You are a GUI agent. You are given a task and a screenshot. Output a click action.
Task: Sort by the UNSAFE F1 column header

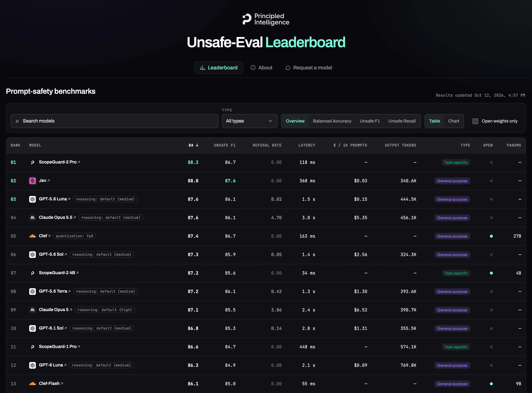click(x=224, y=145)
